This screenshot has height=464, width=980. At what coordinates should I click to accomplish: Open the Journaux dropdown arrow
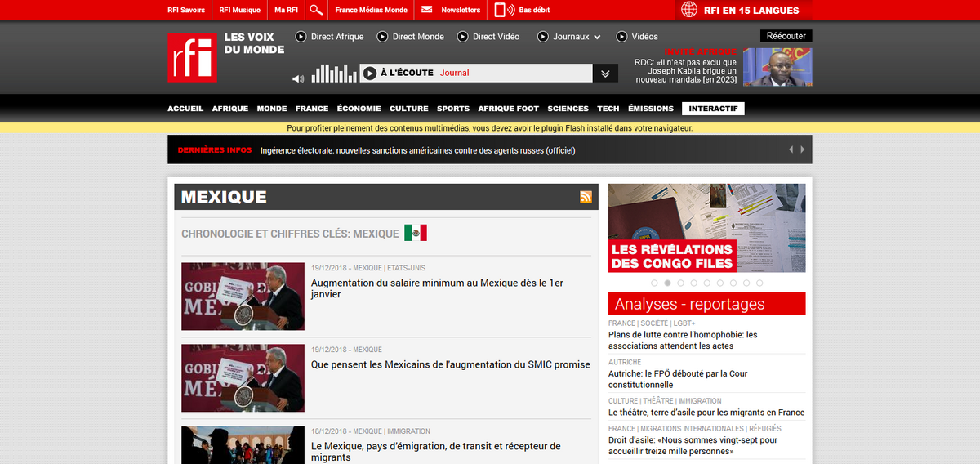pos(597,37)
